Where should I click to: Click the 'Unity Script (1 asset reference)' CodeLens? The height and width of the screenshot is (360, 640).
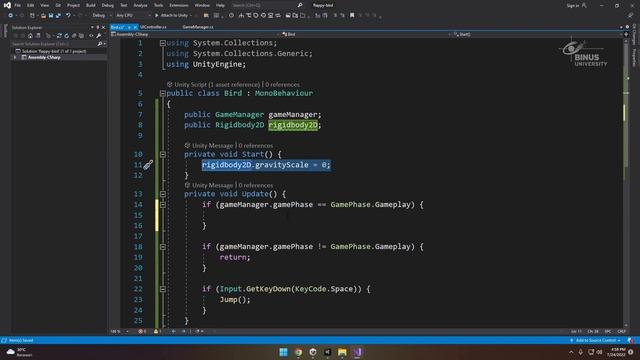pos(217,84)
